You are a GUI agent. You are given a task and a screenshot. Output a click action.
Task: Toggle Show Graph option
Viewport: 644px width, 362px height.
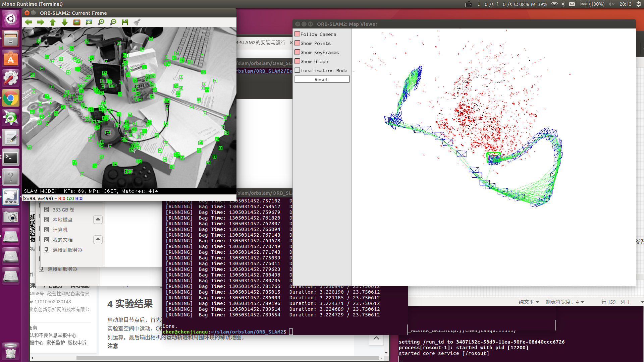tap(297, 61)
